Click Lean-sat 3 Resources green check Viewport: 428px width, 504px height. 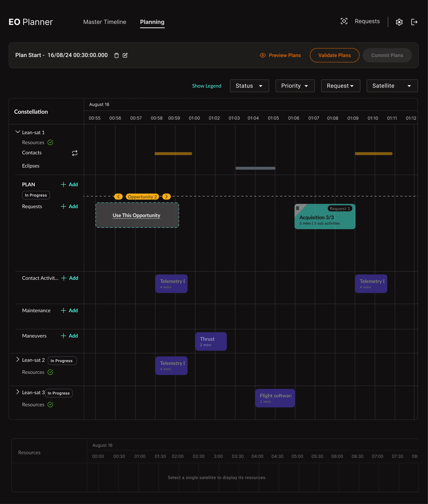point(50,405)
